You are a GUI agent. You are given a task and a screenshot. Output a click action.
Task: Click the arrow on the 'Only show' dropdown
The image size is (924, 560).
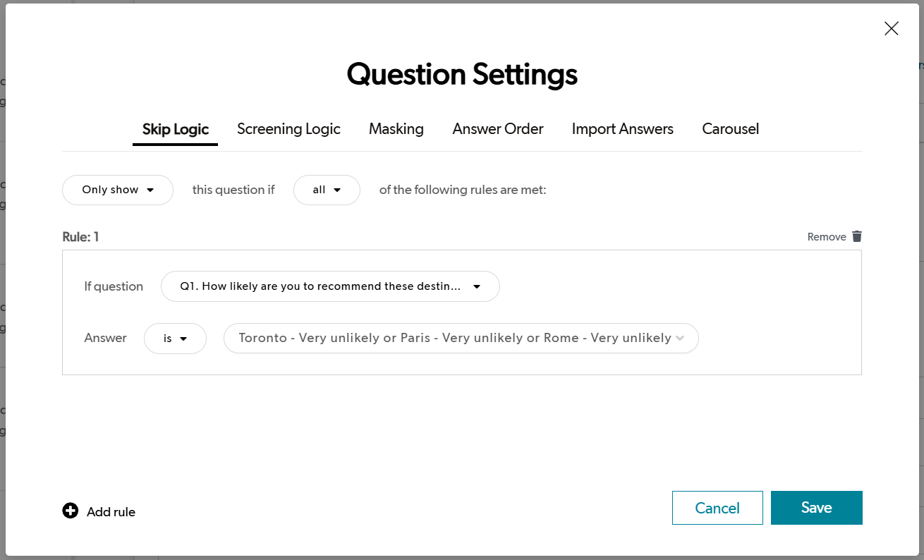[150, 190]
